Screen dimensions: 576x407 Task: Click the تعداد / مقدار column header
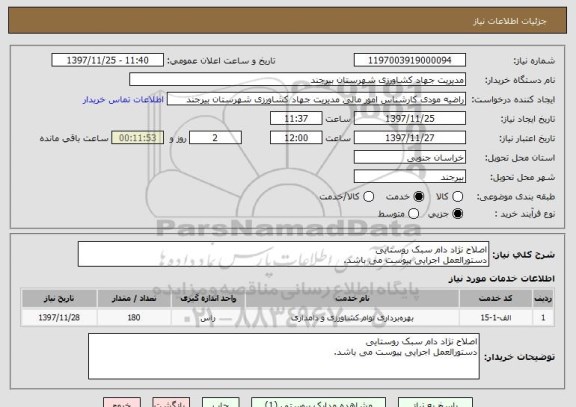pos(134,298)
